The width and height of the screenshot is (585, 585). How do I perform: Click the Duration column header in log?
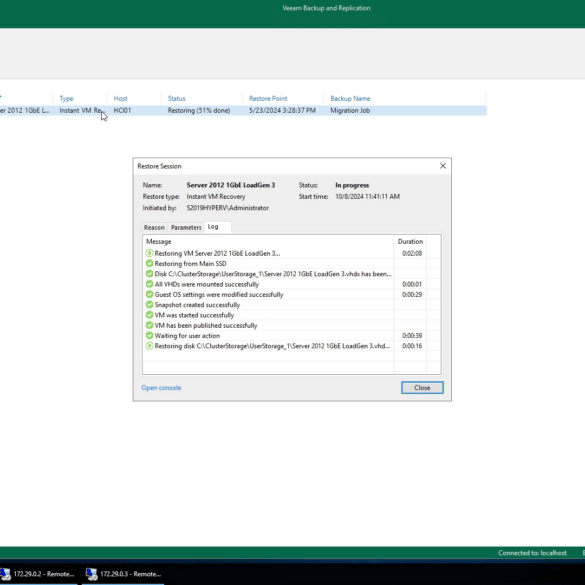pos(410,241)
